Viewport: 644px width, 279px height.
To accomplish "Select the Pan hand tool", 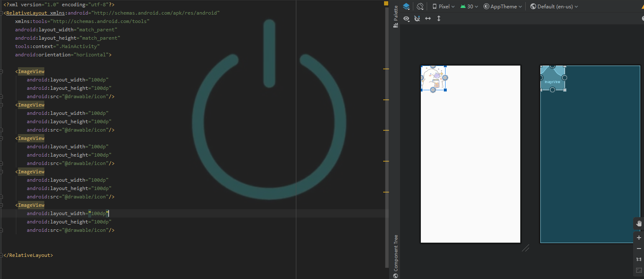I will (x=639, y=223).
